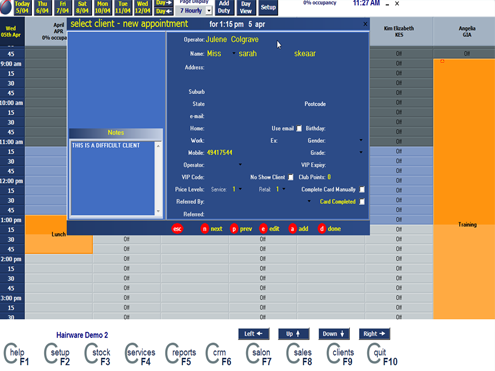Go to next client with red n icon
This screenshot has height=371, width=495.
(205, 229)
